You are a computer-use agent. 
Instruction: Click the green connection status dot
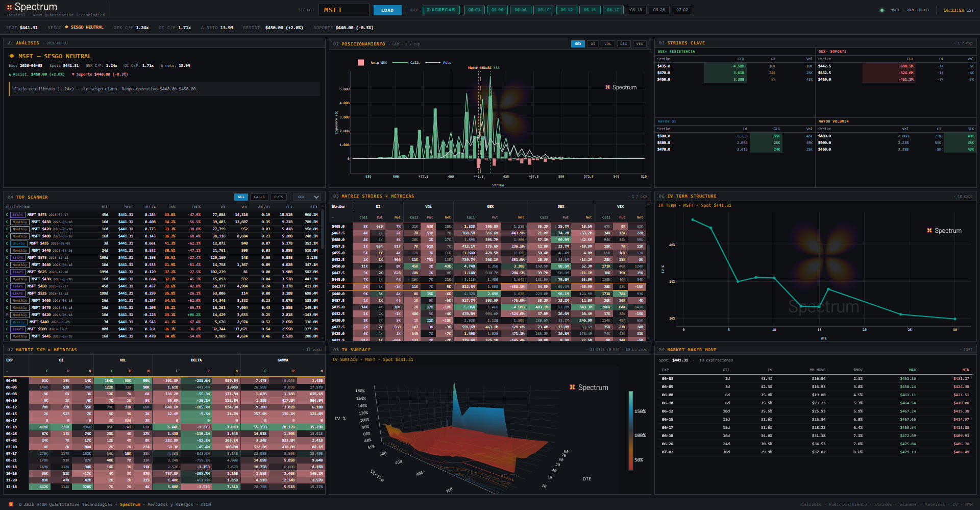(x=881, y=10)
